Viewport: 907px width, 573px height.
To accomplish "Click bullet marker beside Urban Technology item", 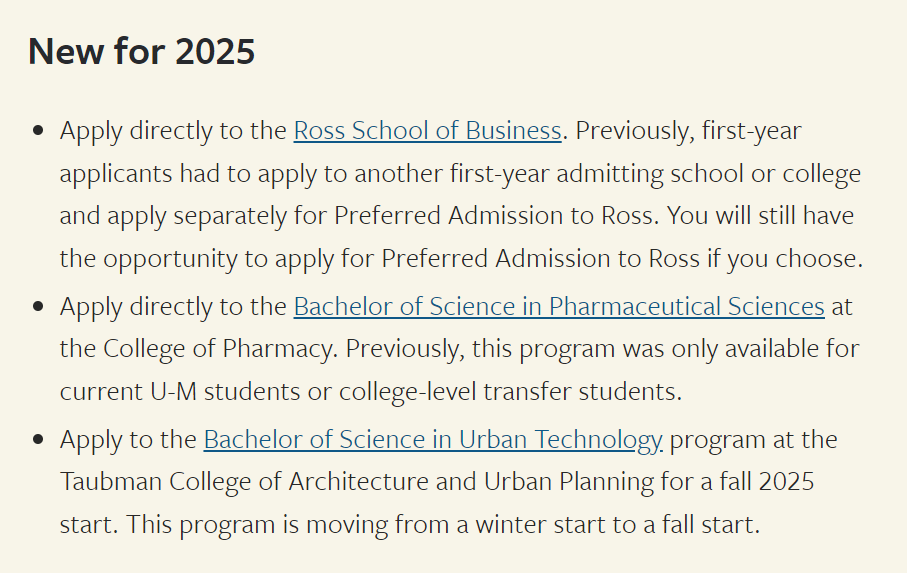I will pyautogui.click(x=39, y=439).
